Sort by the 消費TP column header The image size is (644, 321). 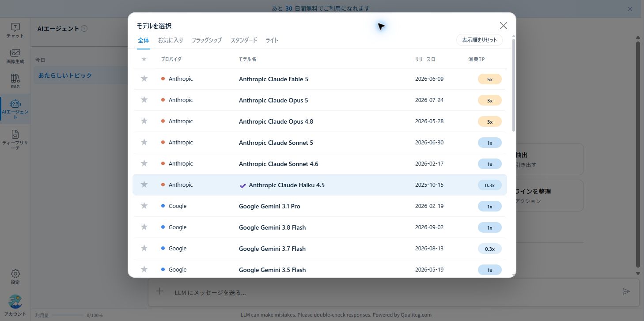[477, 59]
